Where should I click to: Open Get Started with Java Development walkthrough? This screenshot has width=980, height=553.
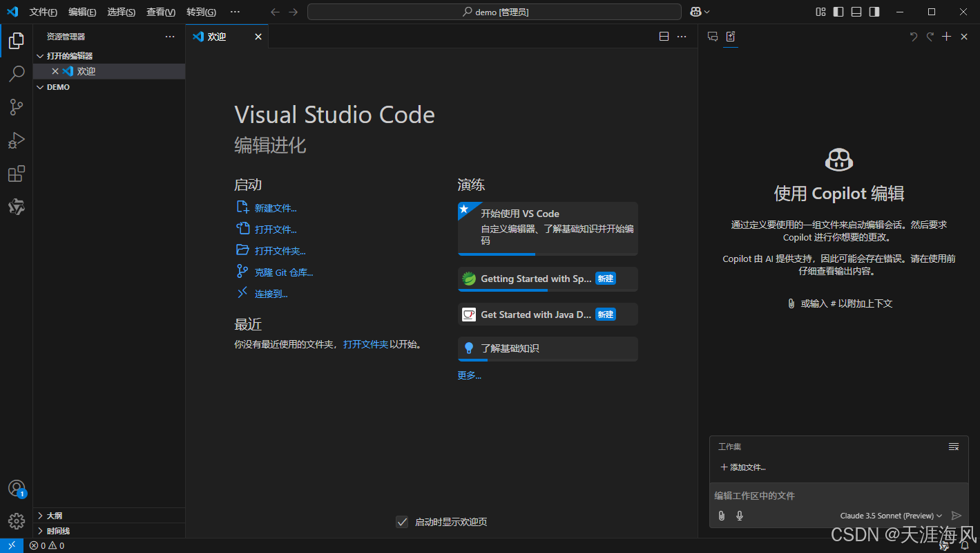[x=548, y=315]
